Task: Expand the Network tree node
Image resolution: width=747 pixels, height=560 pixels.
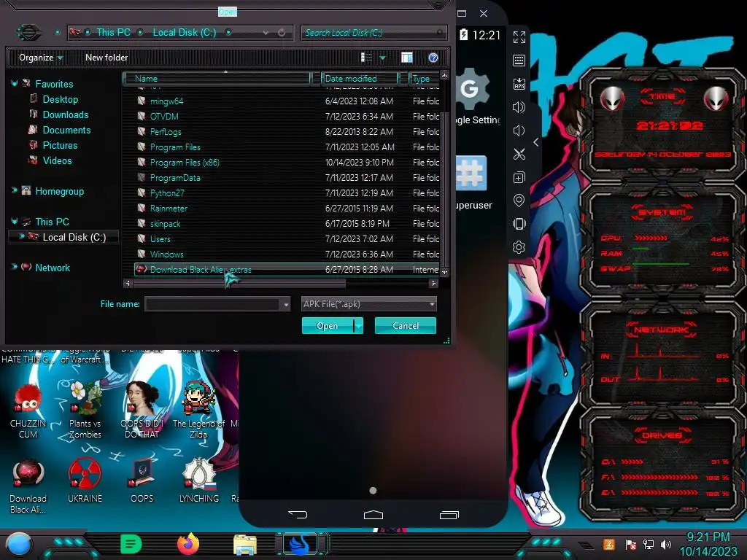Action: coord(15,267)
